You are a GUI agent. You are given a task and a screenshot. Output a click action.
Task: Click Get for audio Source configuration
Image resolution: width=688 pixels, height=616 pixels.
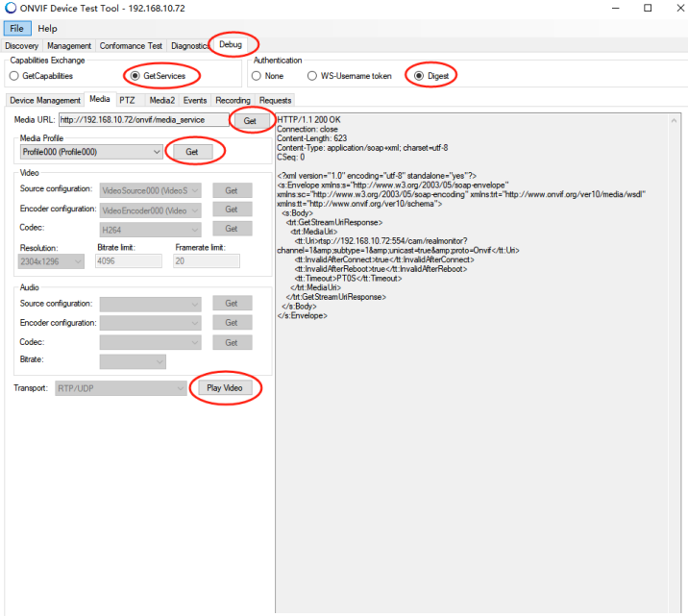(232, 303)
